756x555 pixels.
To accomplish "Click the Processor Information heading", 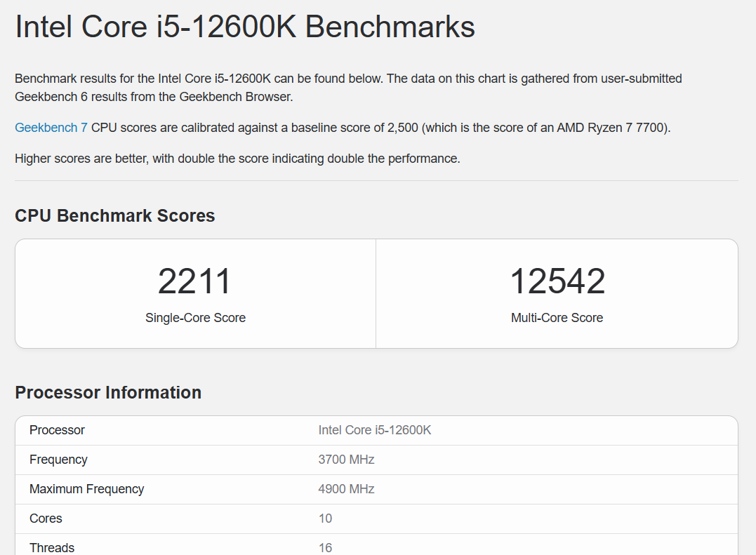I will pyautogui.click(x=108, y=393).
